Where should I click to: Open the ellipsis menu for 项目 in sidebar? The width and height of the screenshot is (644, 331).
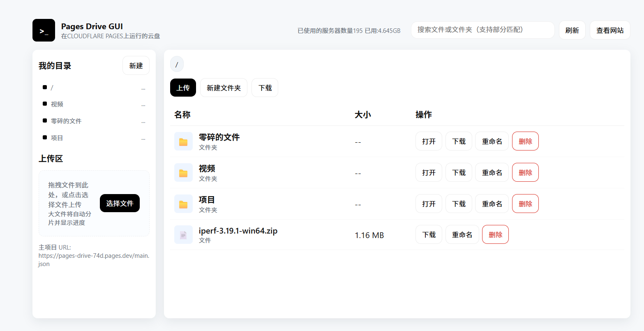click(x=143, y=138)
